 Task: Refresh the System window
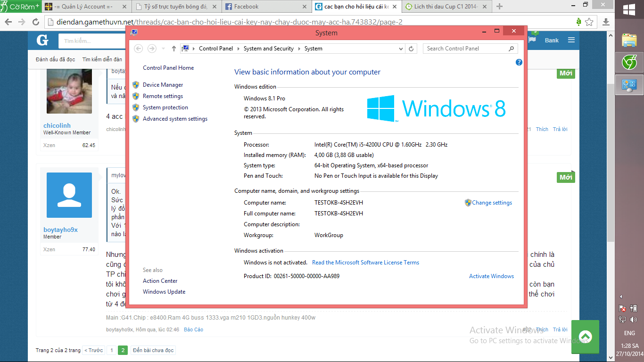pyautogui.click(x=411, y=49)
